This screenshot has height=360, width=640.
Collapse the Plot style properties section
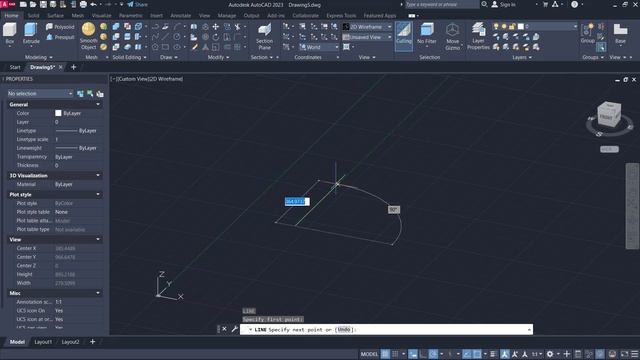click(98, 195)
